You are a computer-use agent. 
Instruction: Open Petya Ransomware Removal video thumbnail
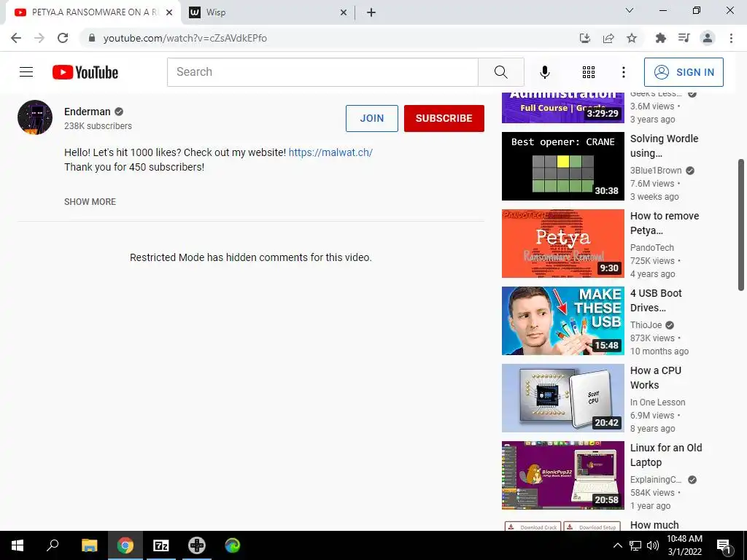pyautogui.click(x=562, y=244)
